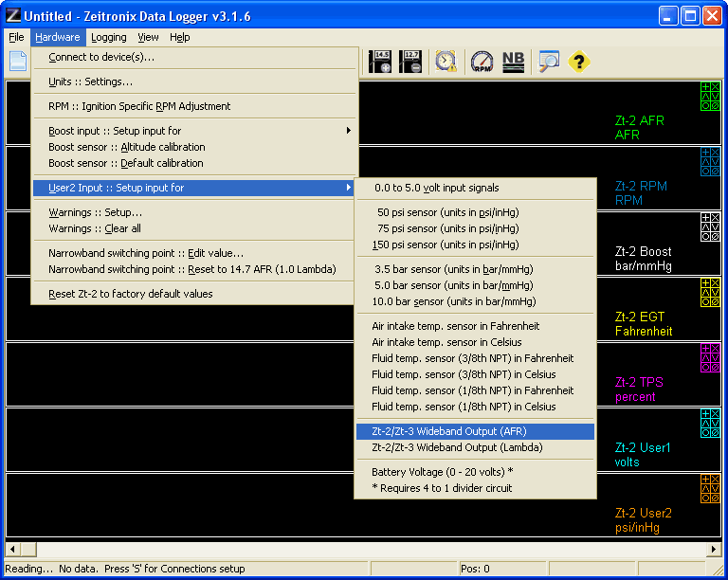728x580 pixels.
Task: Click the RPM gauge toolbar icon
Action: point(482,62)
